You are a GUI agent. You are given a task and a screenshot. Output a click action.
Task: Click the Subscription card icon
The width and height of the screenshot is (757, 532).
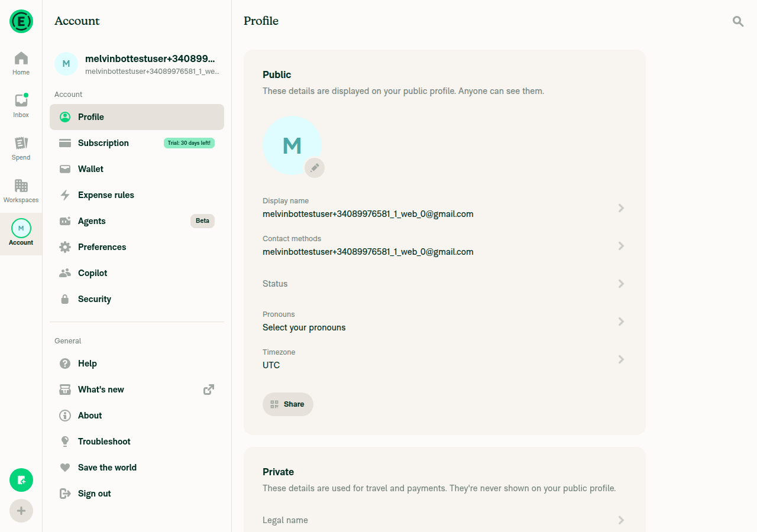click(x=66, y=143)
